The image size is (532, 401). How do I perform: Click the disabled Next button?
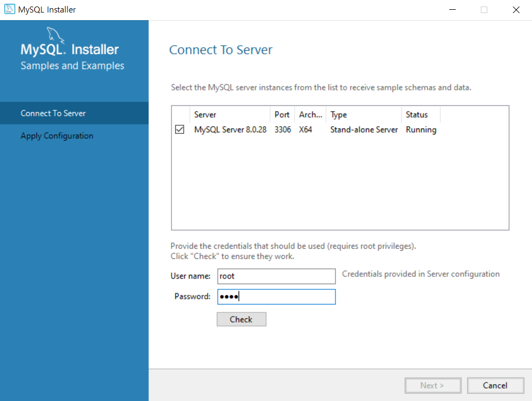click(x=433, y=385)
